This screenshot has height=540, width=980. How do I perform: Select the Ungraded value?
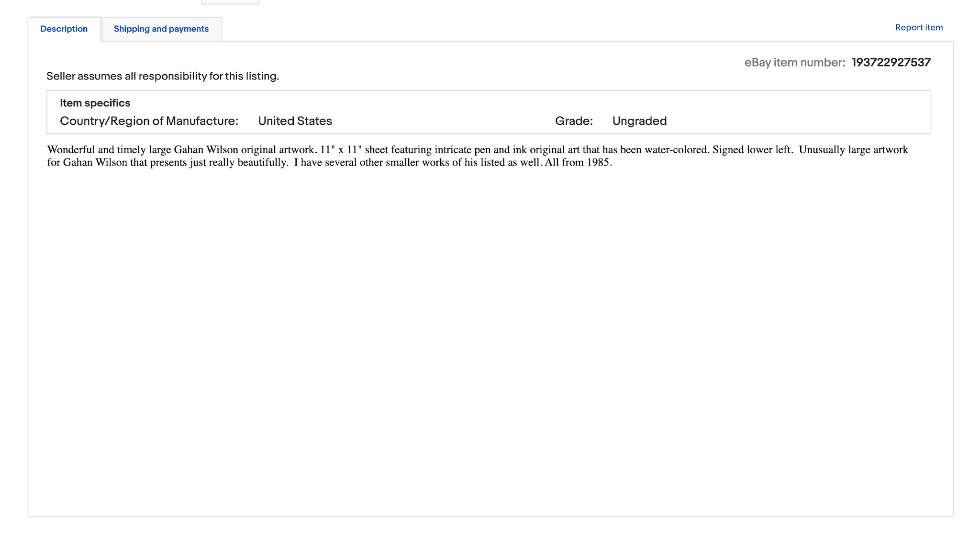639,121
